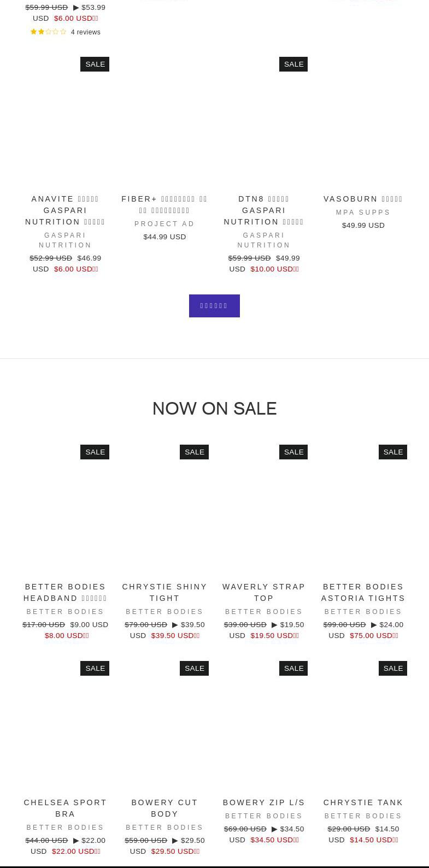Open the Better Bodies Headband product title
The width and height of the screenshot is (429, 868).
click(x=65, y=593)
